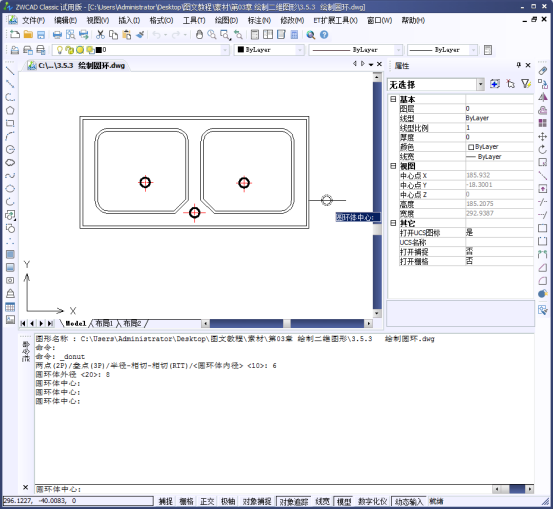Image resolution: width=554 pixels, height=509 pixels.
Task: Open the 绘图(D) menu
Action: (226, 20)
